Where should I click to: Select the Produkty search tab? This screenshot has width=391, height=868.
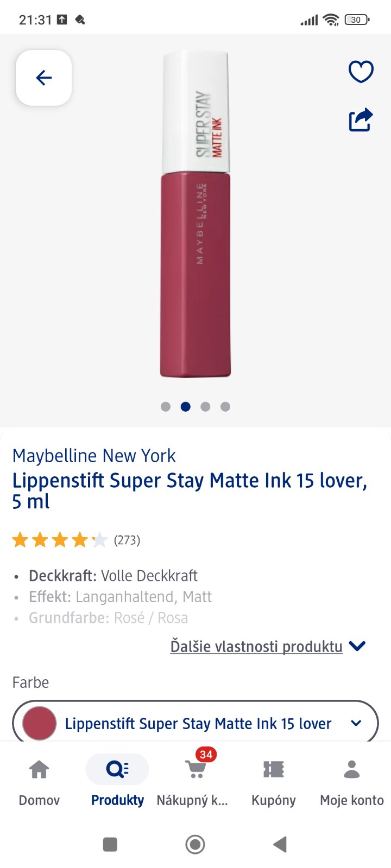click(117, 778)
